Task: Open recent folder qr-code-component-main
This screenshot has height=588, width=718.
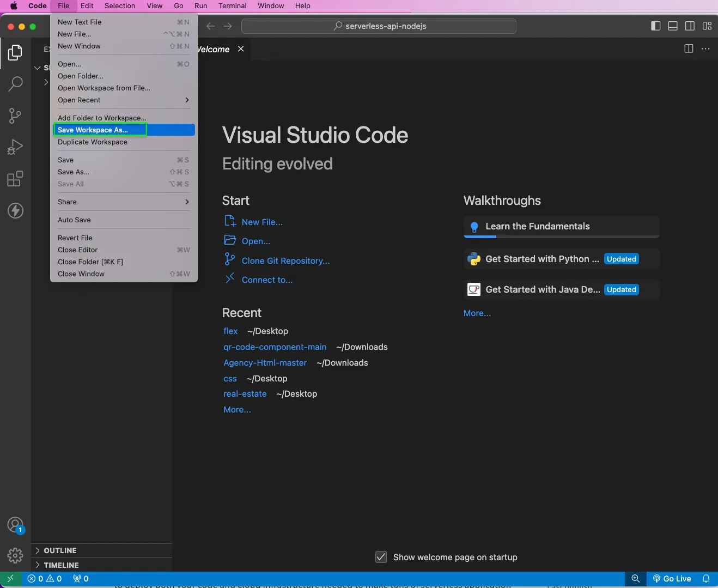Action: tap(275, 347)
